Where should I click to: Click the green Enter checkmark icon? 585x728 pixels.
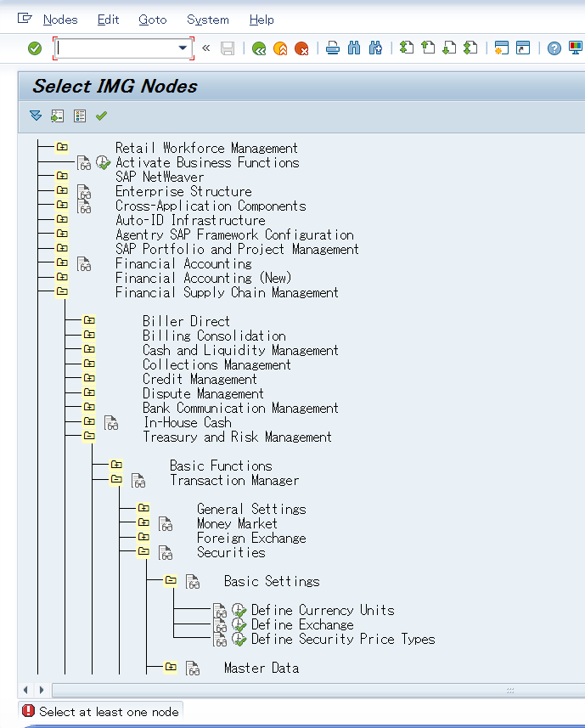(x=35, y=48)
